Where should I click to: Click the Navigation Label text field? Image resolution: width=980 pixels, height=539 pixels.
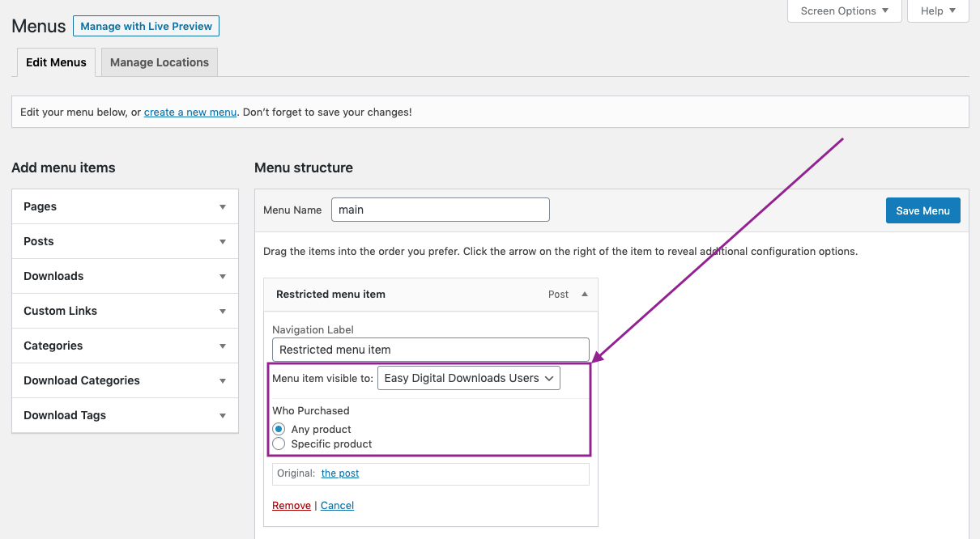pyautogui.click(x=430, y=350)
